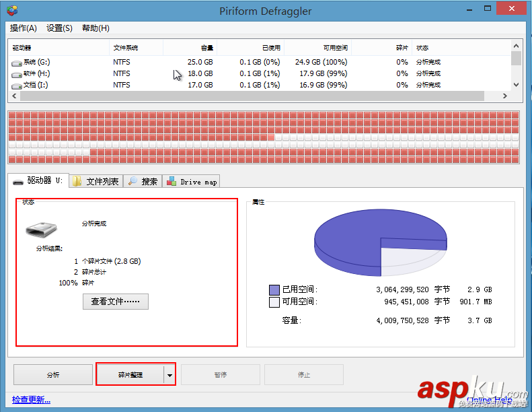Minimize the Piriform Defraggler window
The image size is (532, 412).
click(469, 9)
